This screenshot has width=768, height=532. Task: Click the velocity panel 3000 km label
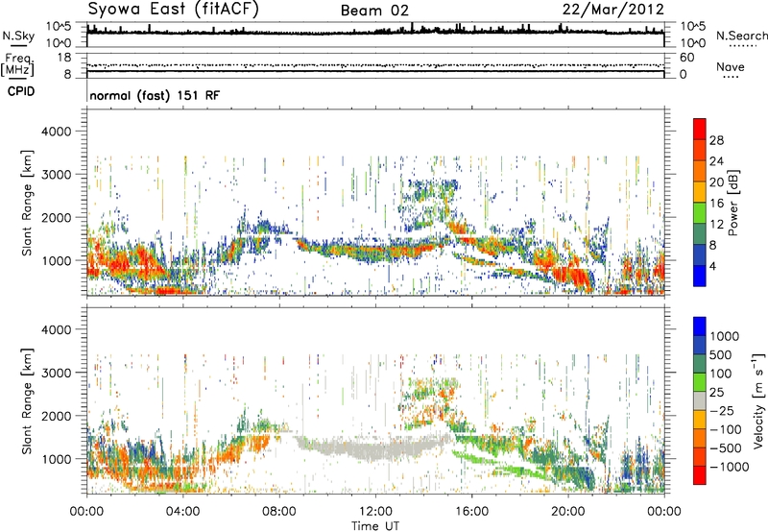(x=56, y=373)
